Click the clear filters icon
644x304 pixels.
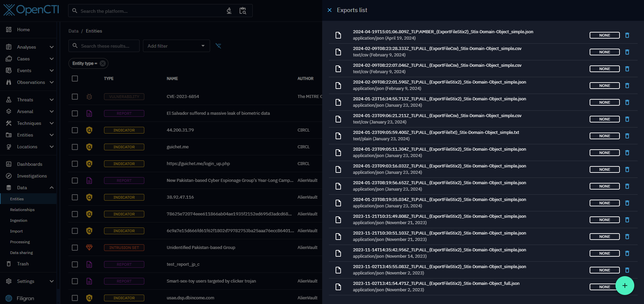coord(218,46)
